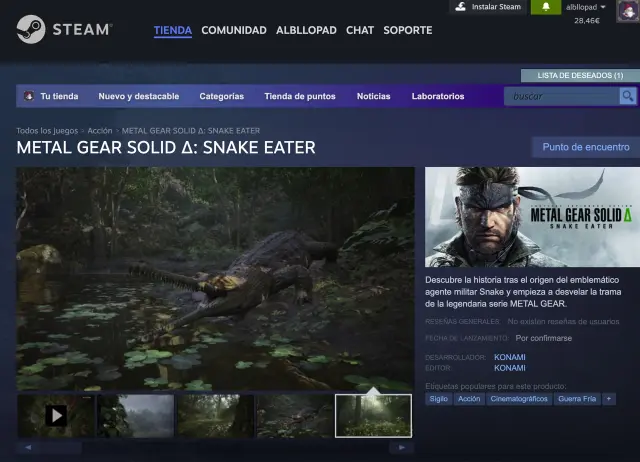Select the third jungle screenshot thumbnail
Viewport: 640px width, 462px height.
pos(215,416)
